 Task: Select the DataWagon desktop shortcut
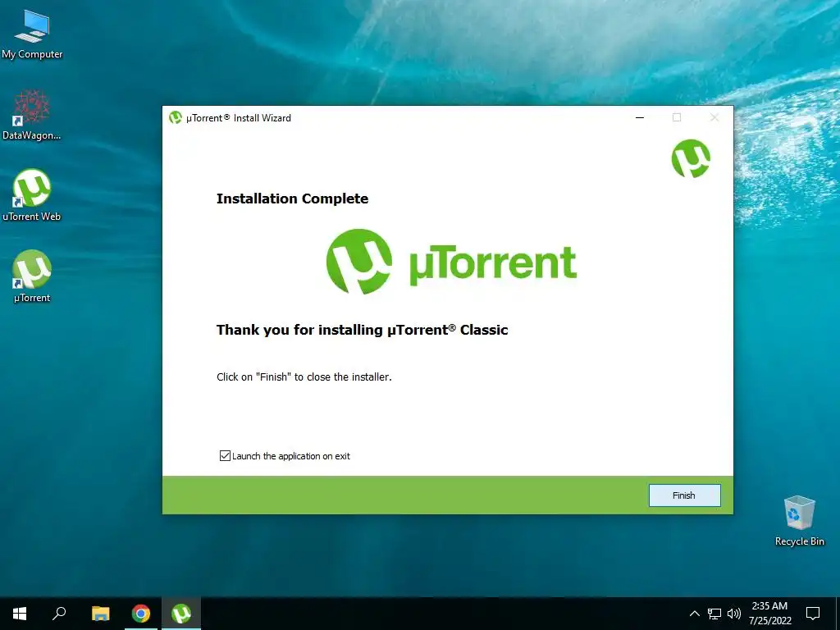pos(32,116)
